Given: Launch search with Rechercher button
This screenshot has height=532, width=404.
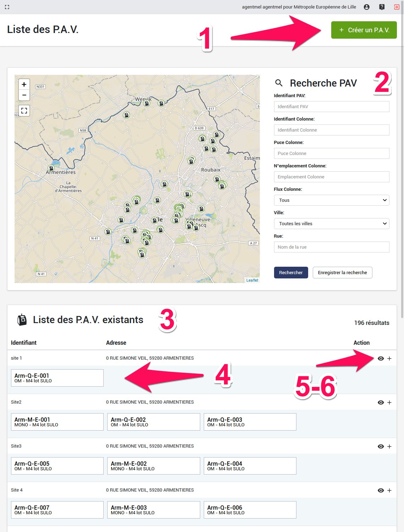Looking at the screenshot, I should [x=291, y=272].
